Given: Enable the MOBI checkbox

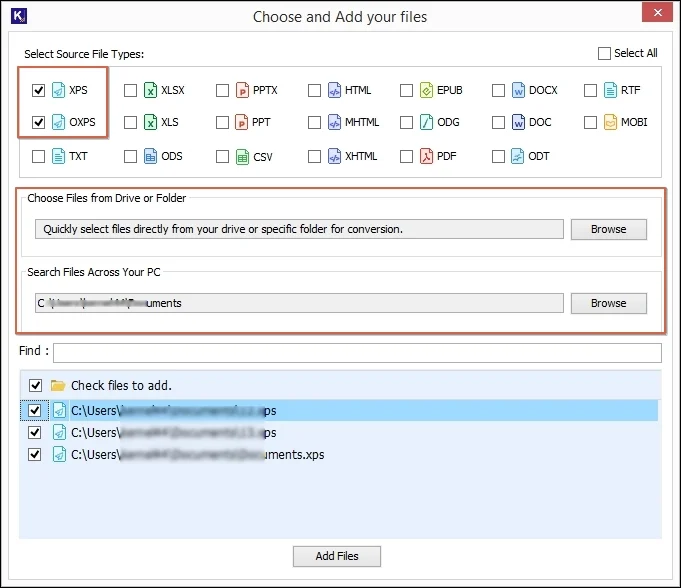Looking at the screenshot, I should (x=590, y=122).
